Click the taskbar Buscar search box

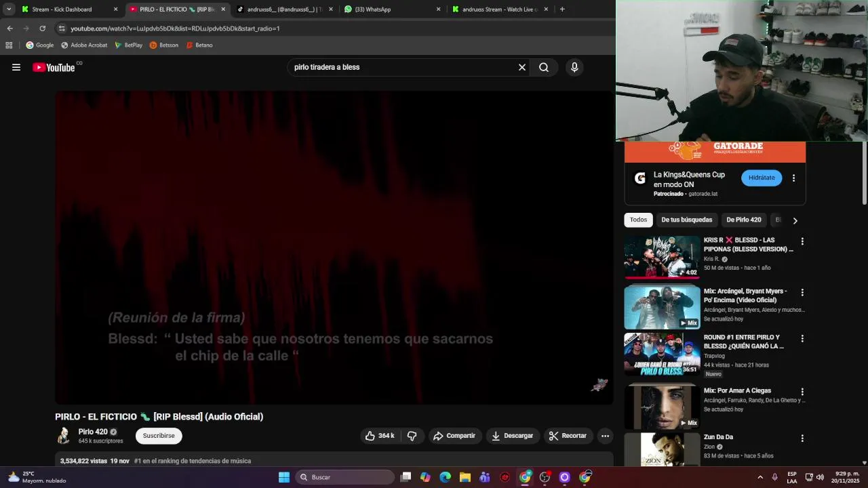[345, 477]
